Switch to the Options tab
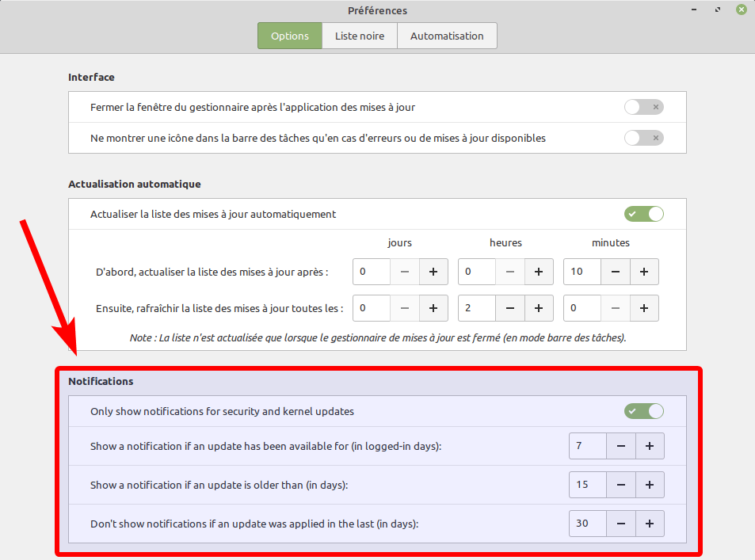This screenshot has width=755, height=560. pyautogui.click(x=290, y=36)
